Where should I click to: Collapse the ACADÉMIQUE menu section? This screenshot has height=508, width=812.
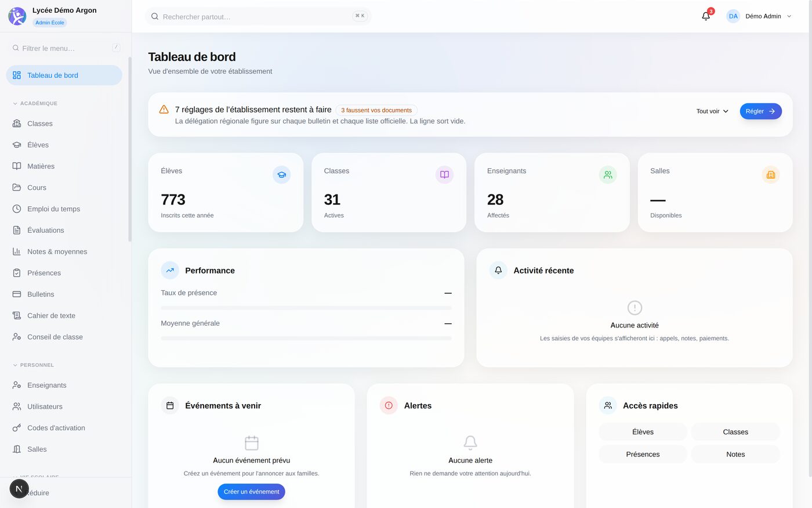(x=35, y=103)
